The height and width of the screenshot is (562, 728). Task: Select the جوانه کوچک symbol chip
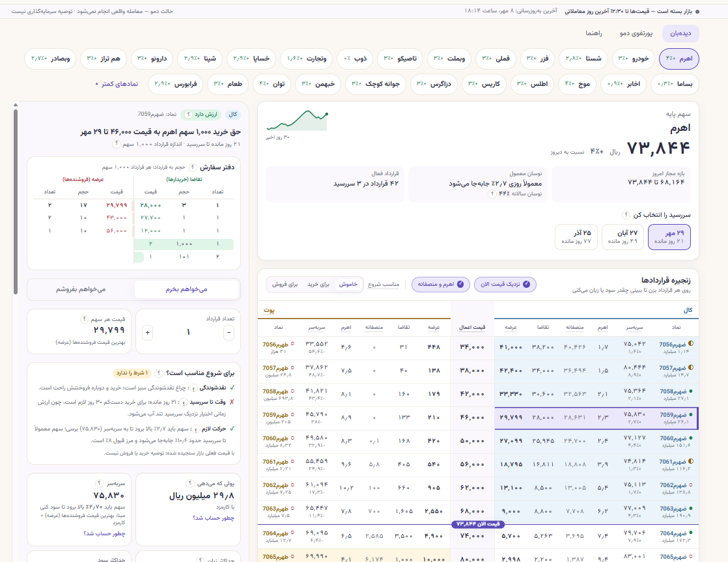point(376,84)
